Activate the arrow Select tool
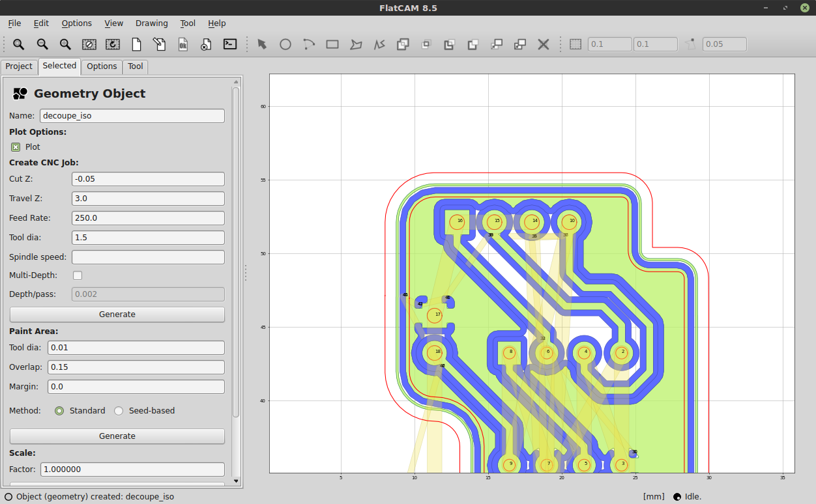The height and width of the screenshot is (504, 816). pos(262,44)
